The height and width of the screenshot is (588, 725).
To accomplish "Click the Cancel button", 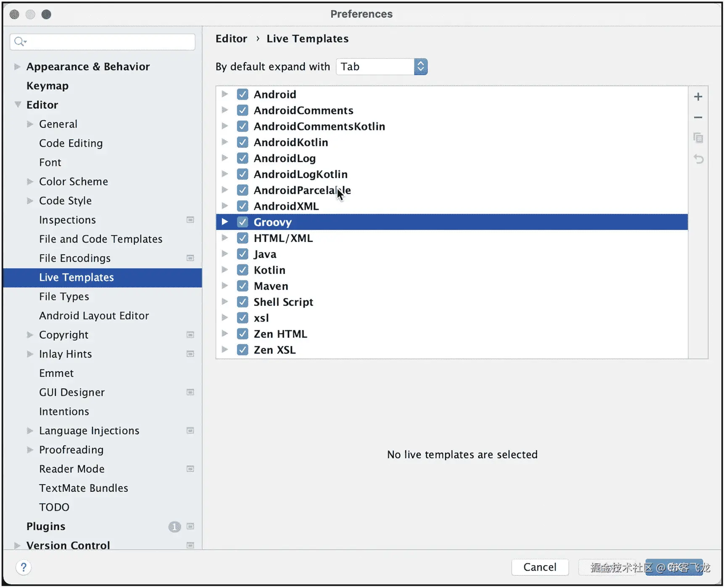I will [540, 567].
